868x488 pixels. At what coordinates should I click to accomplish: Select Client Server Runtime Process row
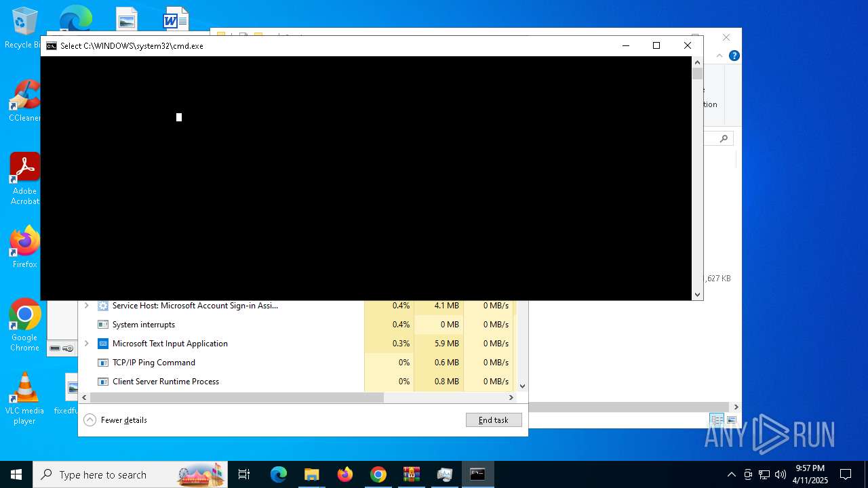(x=298, y=382)
